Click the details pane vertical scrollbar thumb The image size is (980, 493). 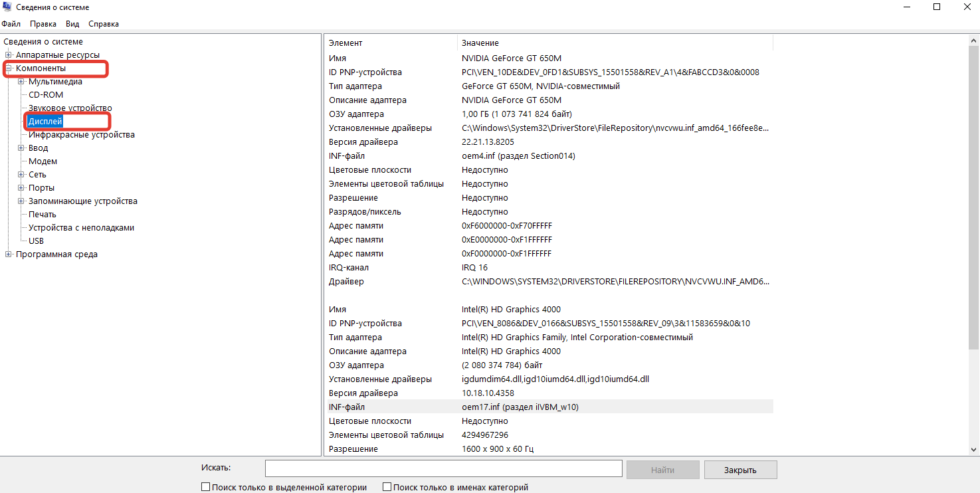975,196
